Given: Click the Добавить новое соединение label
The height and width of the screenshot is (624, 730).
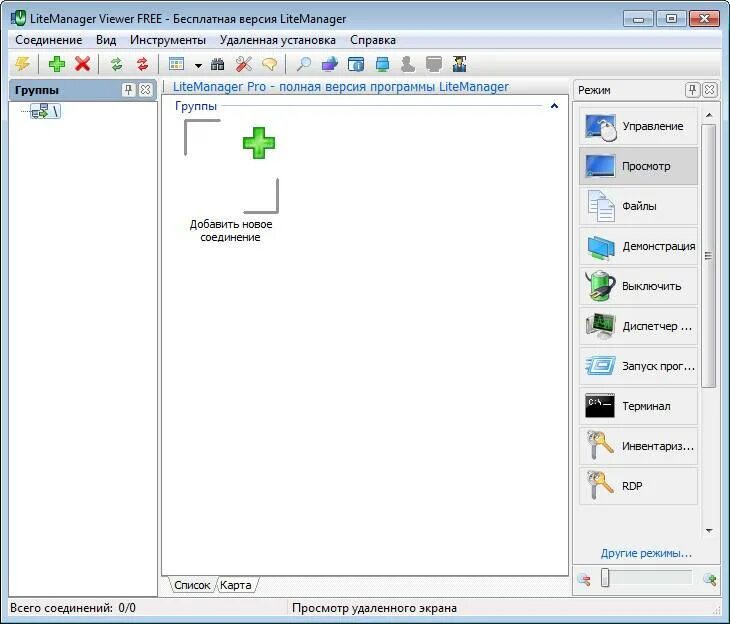Looking at the screenshot, I should (x=230, y=231).
